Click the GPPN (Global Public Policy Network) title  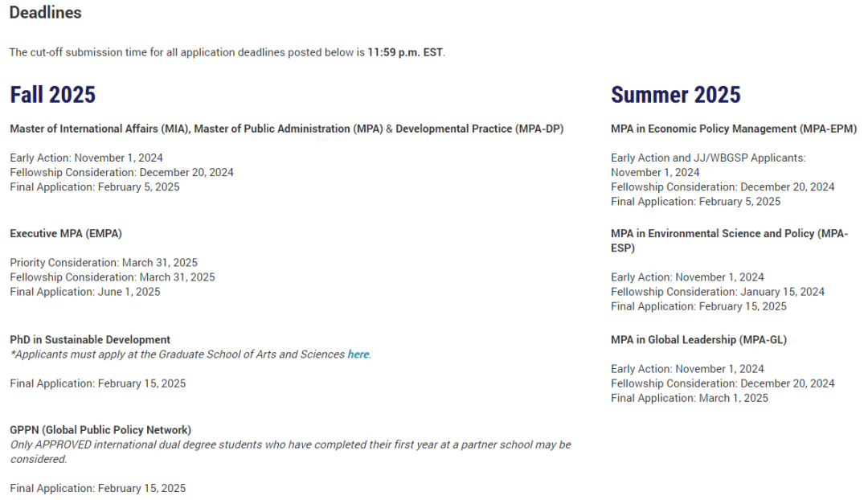(100, 430)
